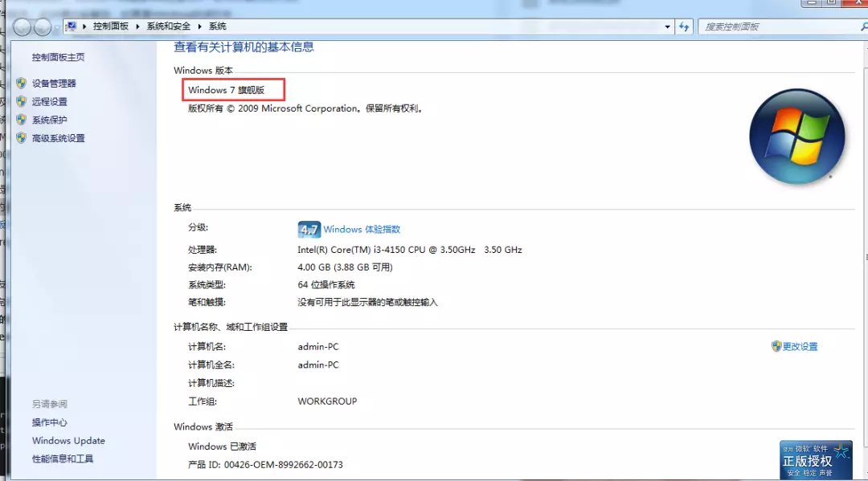This screenshot has height=481, width=868.
Task: Go to 系统和安全 in the breadcrumb
Action: point(168,26)
